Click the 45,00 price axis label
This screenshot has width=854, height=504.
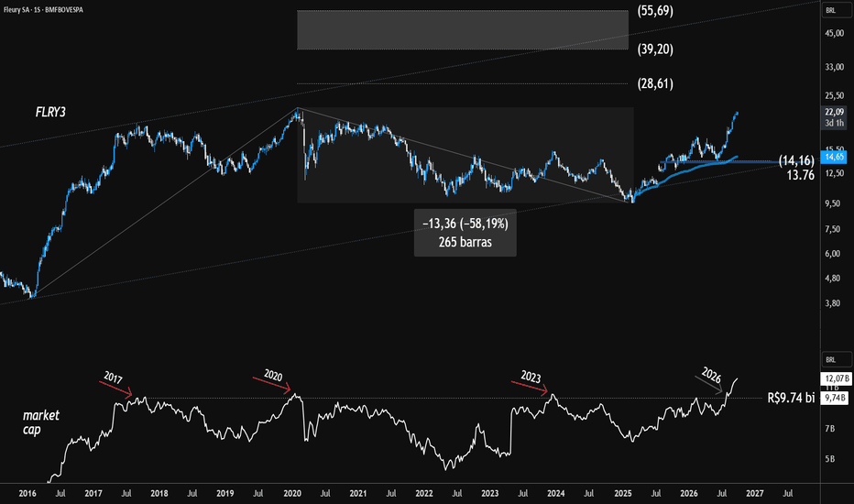[x=834, y=33]
